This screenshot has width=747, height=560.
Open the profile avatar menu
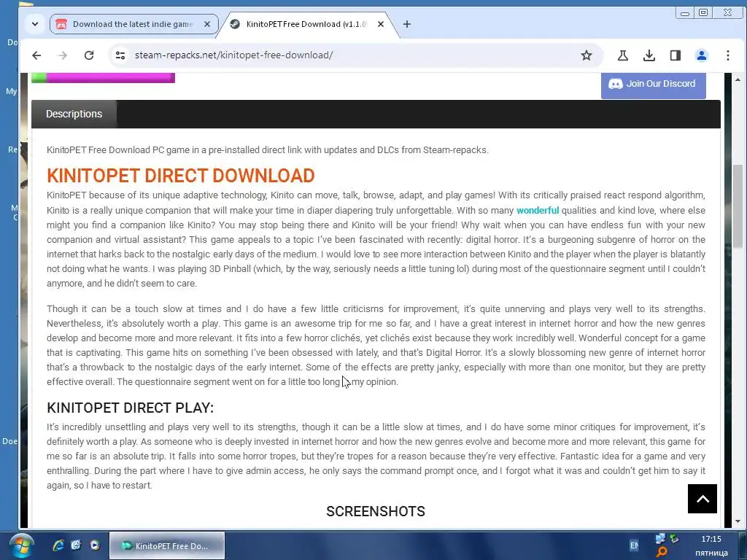701,55
